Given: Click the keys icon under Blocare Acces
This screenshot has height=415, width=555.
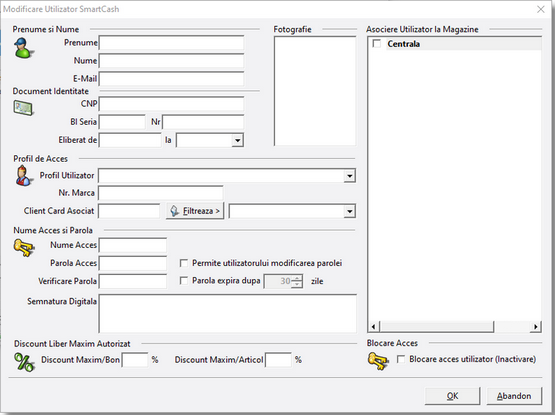Looking at the screenshot, I should [x=378, y=361].
